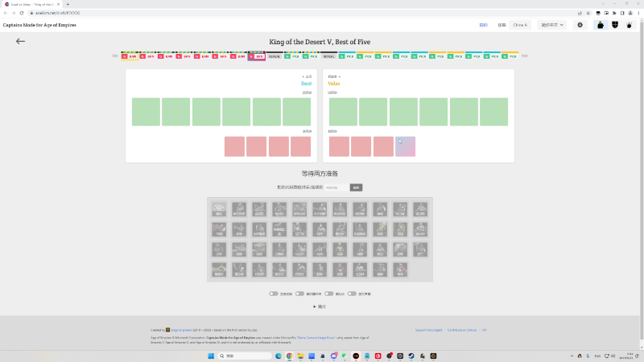Expand the 简介 disclosure section
The width and height of the screenshot is (644, 362).
click(x=320, y=306)
